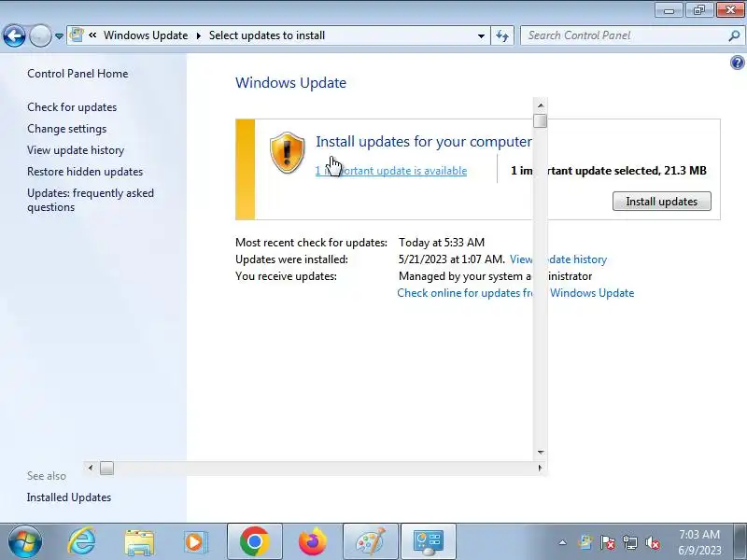Click the Windows Update heading text
The height and width of the screenshot is (560, 747).
290,83
